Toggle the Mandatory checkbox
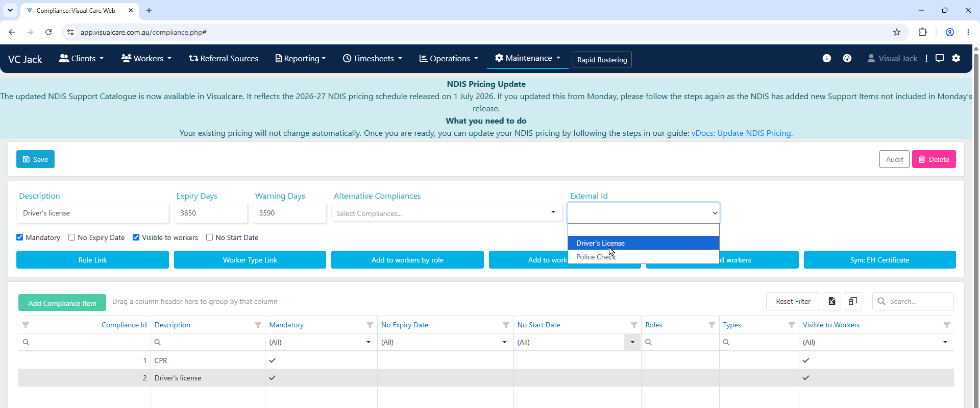This screenshot has width=980, height=408. [x=20, y=237]
